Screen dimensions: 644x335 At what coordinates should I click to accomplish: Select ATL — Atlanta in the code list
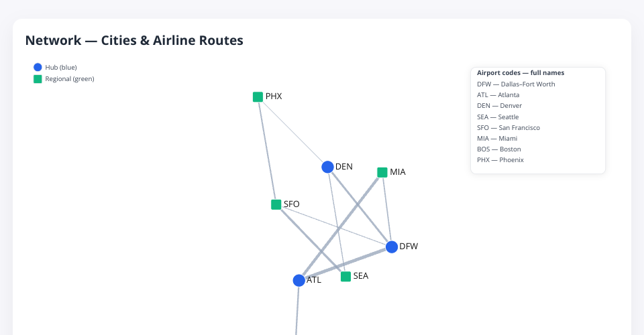coord(498,95)
